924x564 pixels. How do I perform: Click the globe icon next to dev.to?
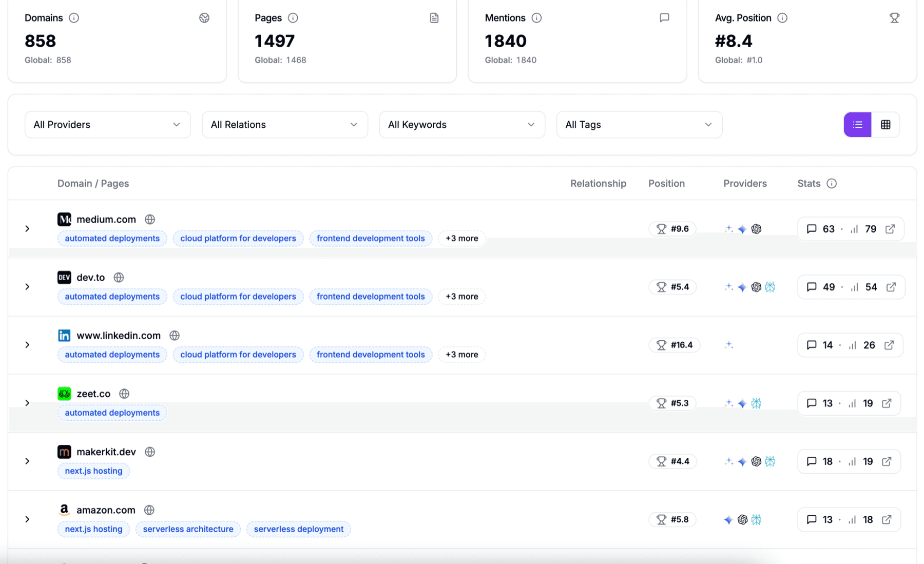(x=119, y=278)
